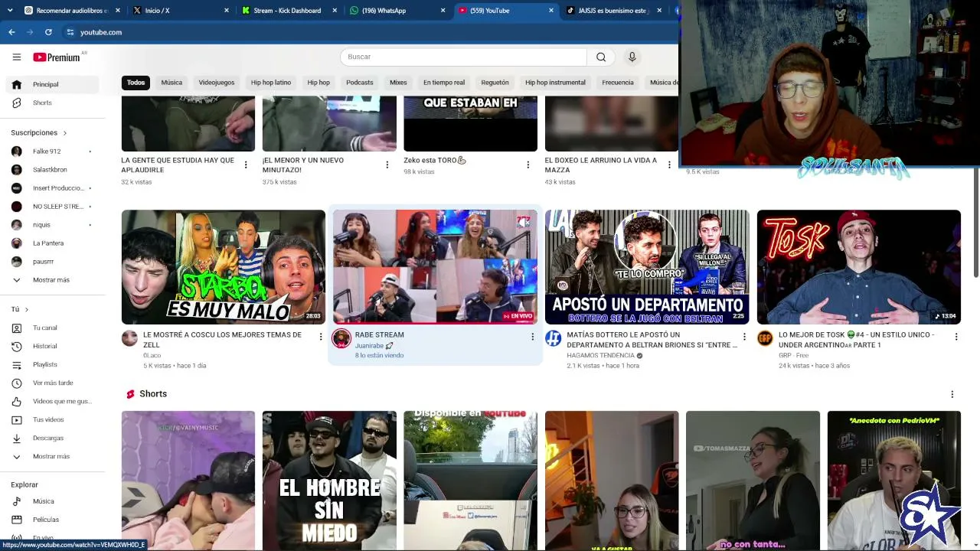This screenshot has width=980, height=551.
Task: Open options for Zeko esta TORO video
Action: 528,165
